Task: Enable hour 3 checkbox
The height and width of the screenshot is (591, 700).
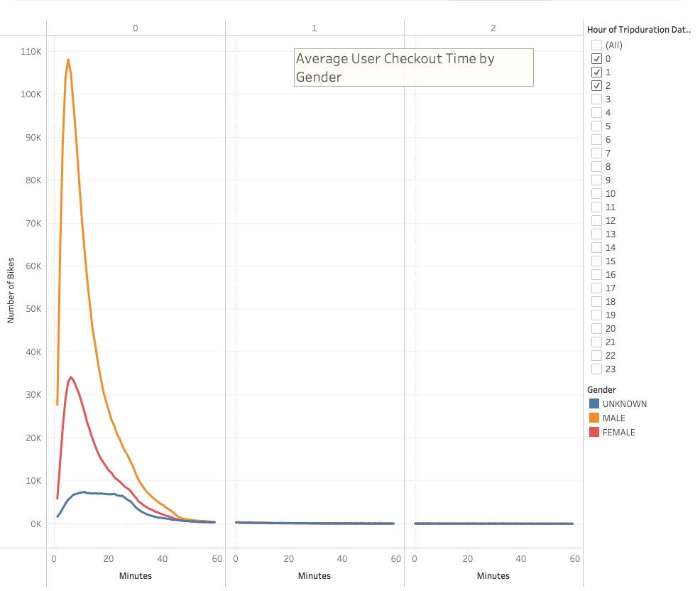Action: [x=596, y=99]
